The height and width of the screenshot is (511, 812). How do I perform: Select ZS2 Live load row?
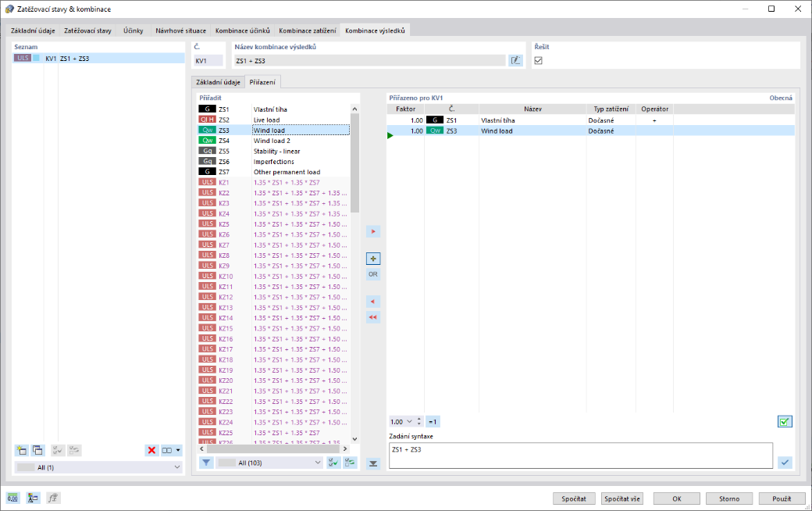click(274, 120)
